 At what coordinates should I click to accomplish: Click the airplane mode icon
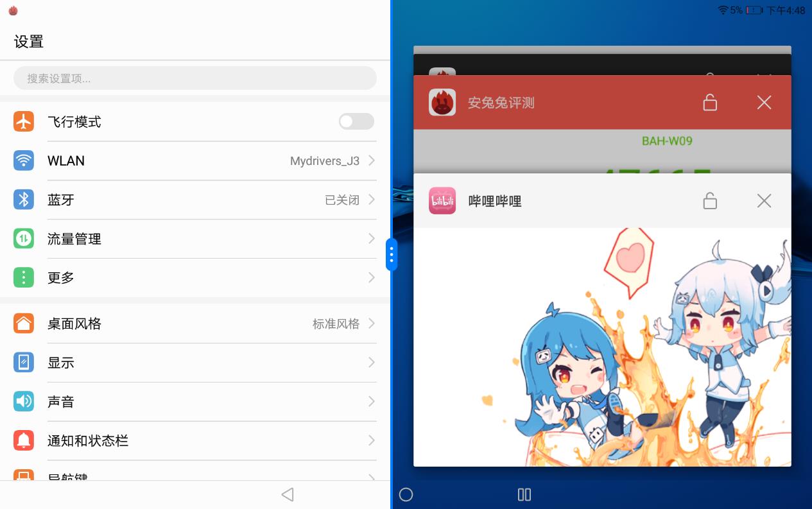tap(24, 121)
